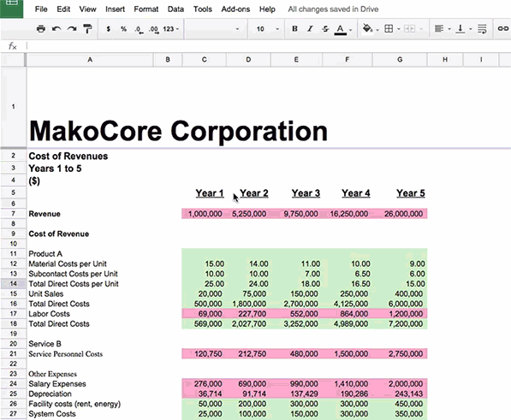This screenshot has height=420, width=511.
Task: Click the 'Material Costs per Unit' label
Action: pos(68,263)
